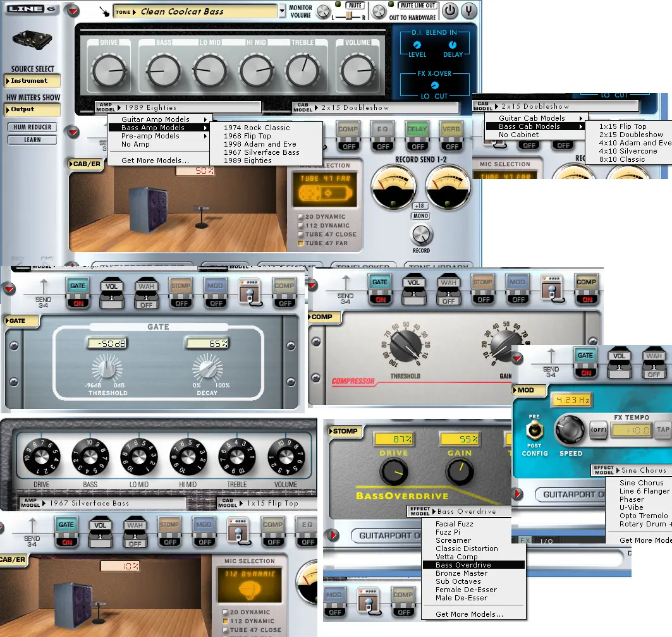Select the GATE pedal above the GATE settings panel

pyautogui.click(x=78, y=293)
